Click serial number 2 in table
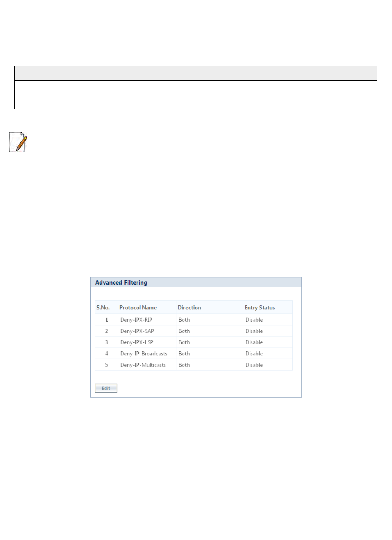The height and width of the screenshot is (540, 392). [x=106, y=331]
